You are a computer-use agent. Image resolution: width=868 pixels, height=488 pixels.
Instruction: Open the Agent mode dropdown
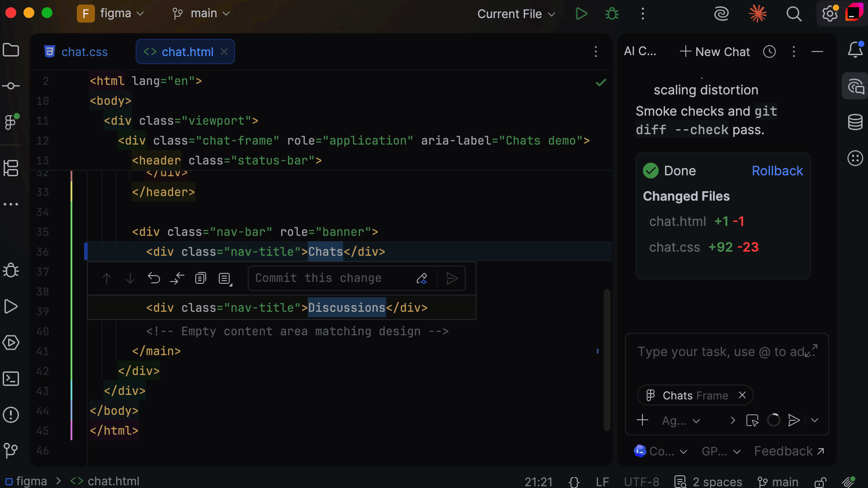[681, 421]
